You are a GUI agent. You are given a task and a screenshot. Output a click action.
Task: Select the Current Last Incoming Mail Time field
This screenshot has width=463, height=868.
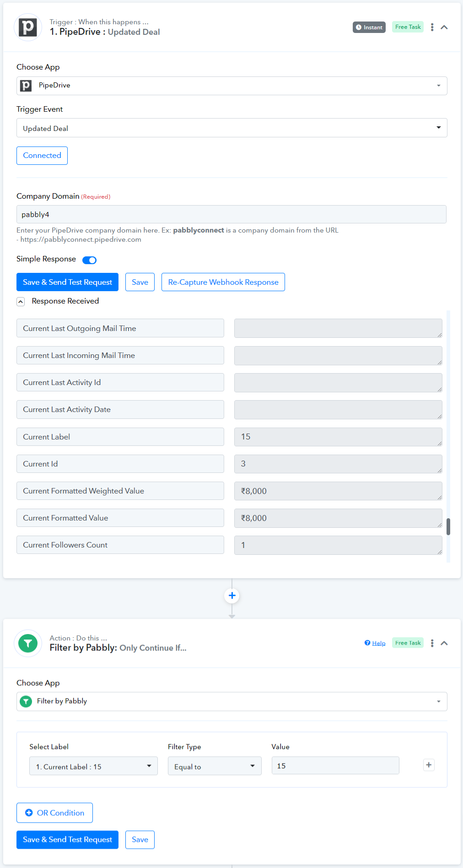[x=120, y=355]
